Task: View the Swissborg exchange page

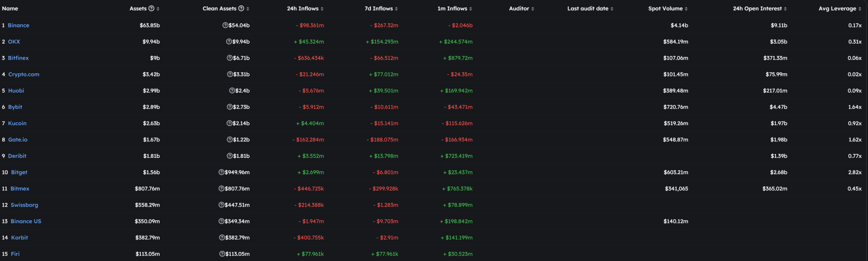Action: [x=24, y=205]
